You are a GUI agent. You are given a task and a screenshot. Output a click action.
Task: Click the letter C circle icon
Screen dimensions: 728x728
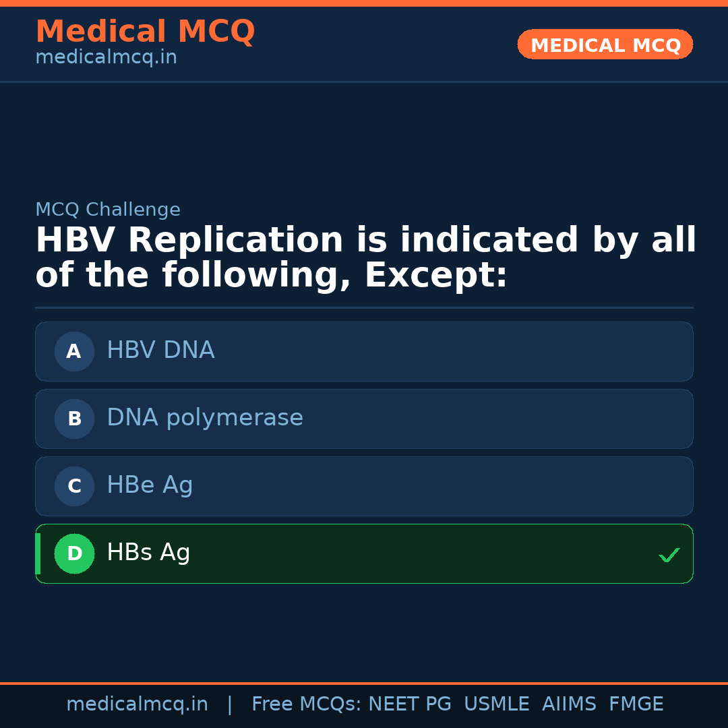pyautogui.click(x=74, y=486)
